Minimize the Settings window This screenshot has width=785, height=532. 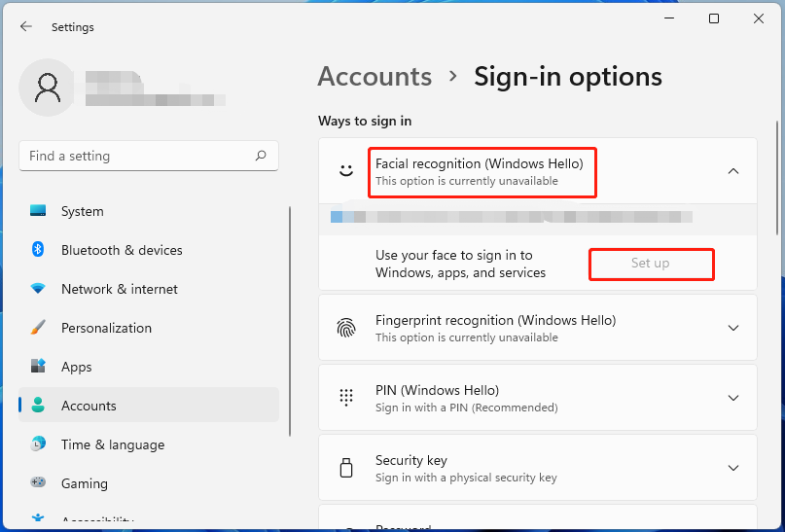click(669, 18)
